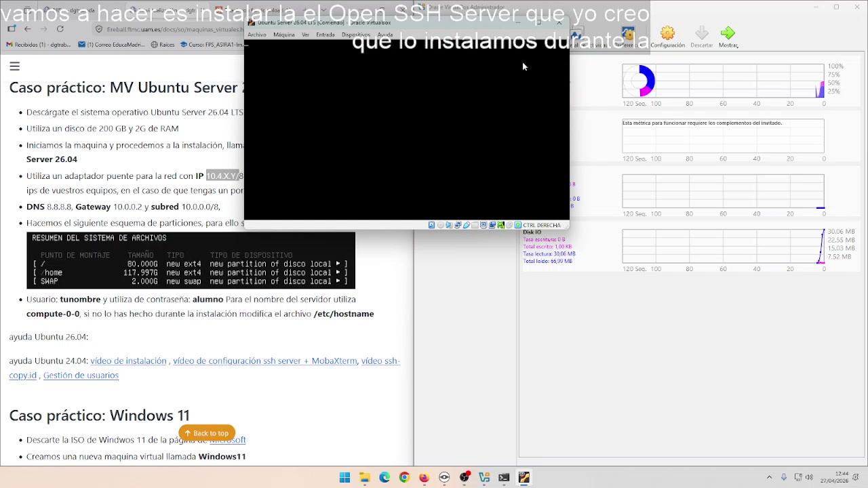Screen dimensions: 868x488
Task: Open OBS Studio from the taskbar
Action: 465,477
